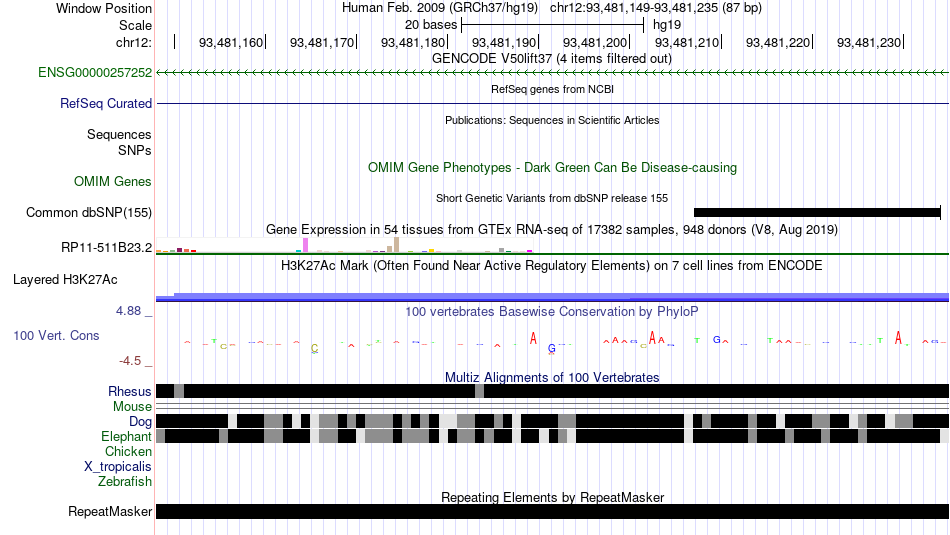950x535 pixels.
Task: Click RefSeq genes from NCBI title
Action: tap(552, 89)
